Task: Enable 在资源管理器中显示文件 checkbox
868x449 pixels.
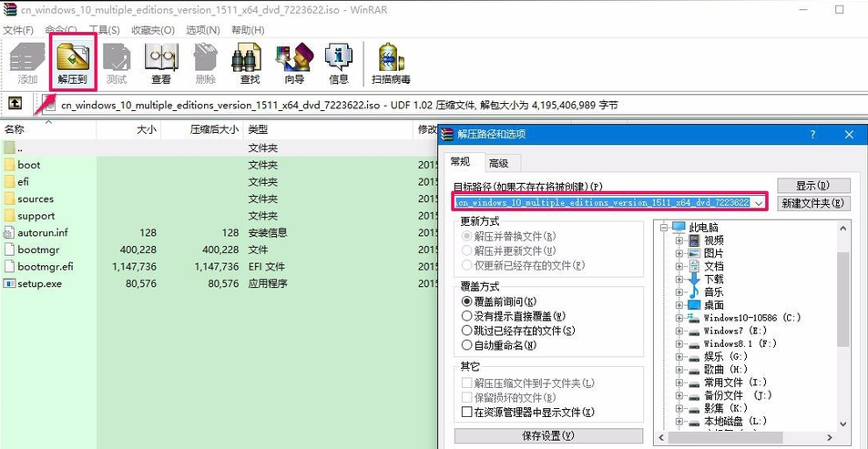Action: click(x=466, y=412)
